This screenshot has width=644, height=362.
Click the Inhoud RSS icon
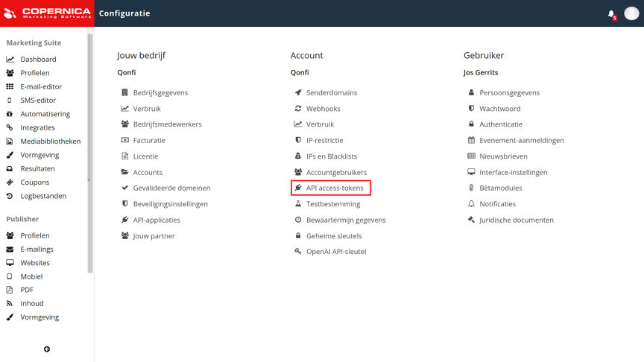click(10, 303)
